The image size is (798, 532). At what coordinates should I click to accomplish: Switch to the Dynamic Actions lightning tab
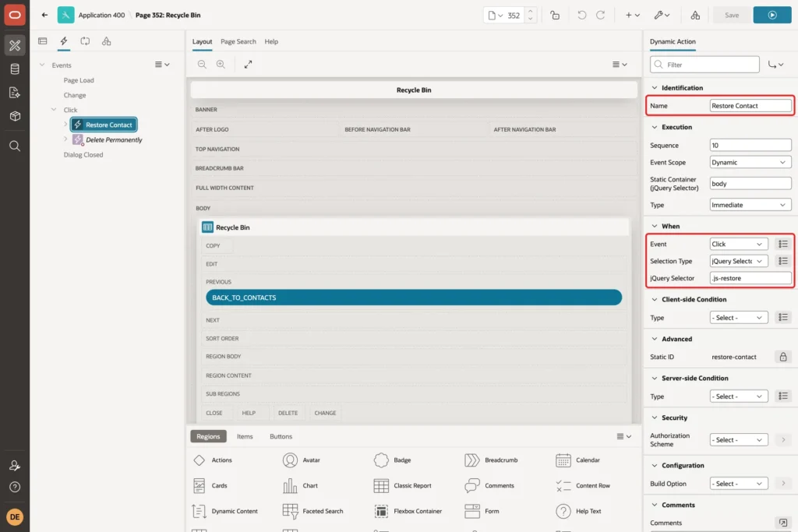64,41
